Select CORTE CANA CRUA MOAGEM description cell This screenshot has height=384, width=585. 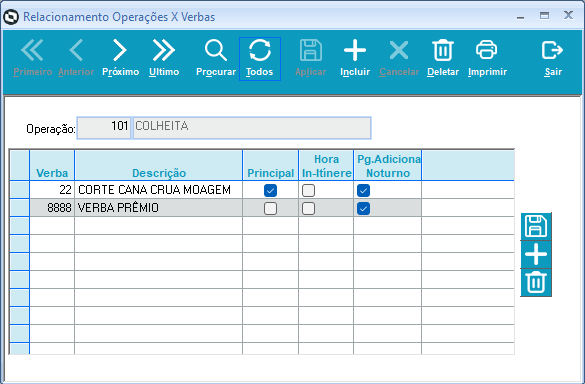coord(159,190)
